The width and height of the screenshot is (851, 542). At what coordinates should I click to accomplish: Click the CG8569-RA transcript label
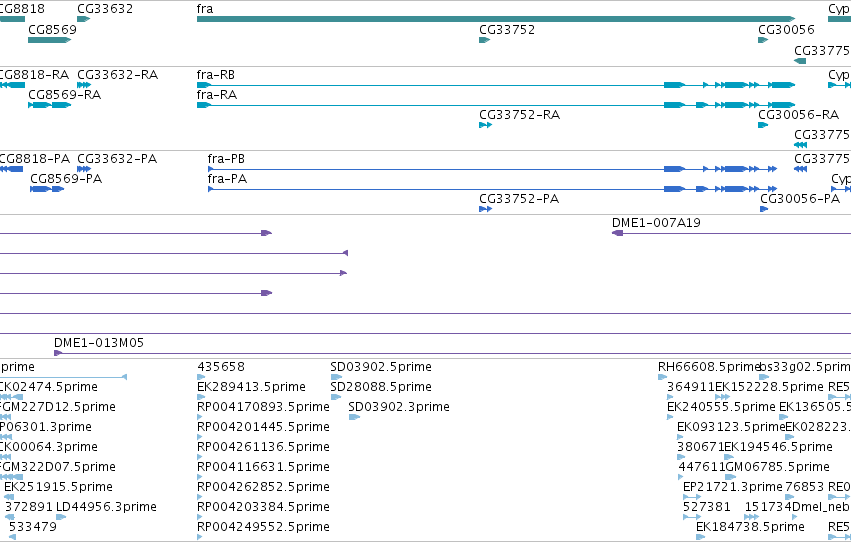[x=65, y=95]
